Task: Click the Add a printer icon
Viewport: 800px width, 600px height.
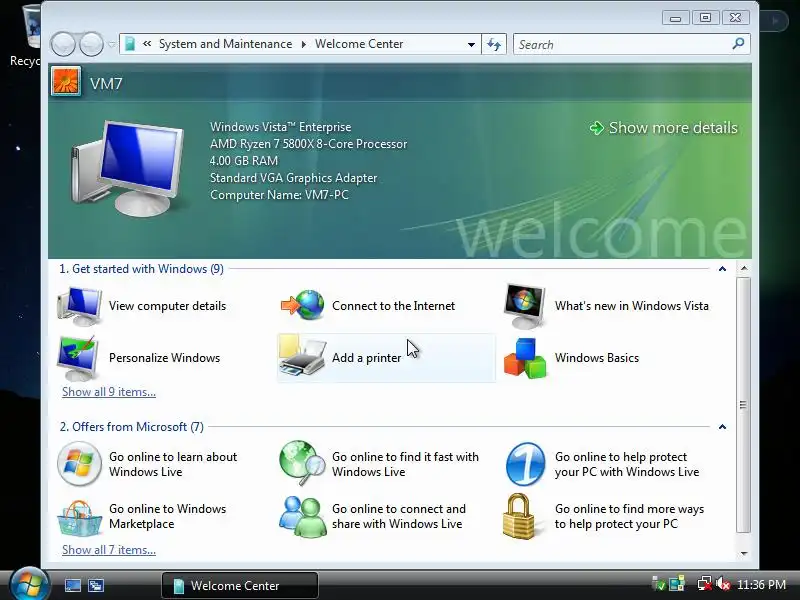Action: [303, 357]
